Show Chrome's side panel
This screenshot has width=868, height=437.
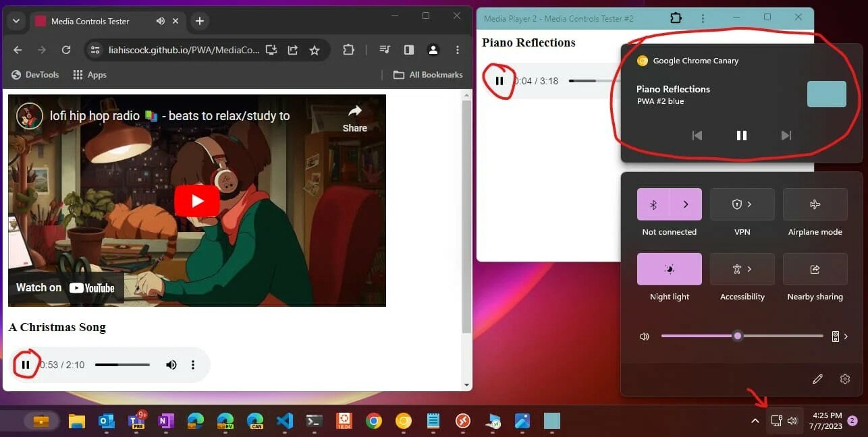pos(409,50)
